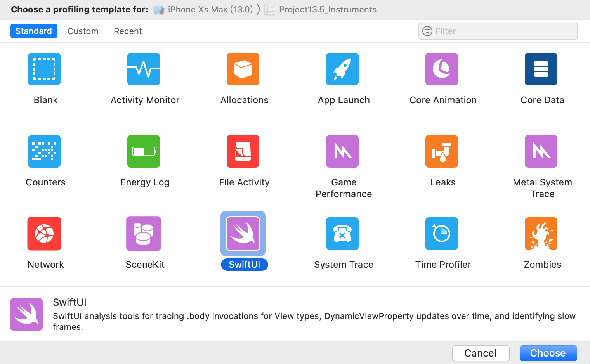Click the 'System Trace' label

(344, 265)
